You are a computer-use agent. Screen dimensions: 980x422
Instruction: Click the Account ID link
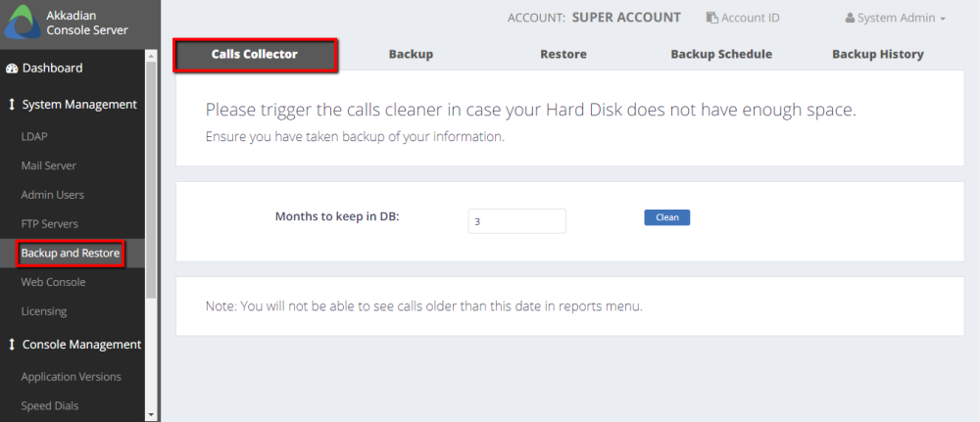[x=750, y=18]
